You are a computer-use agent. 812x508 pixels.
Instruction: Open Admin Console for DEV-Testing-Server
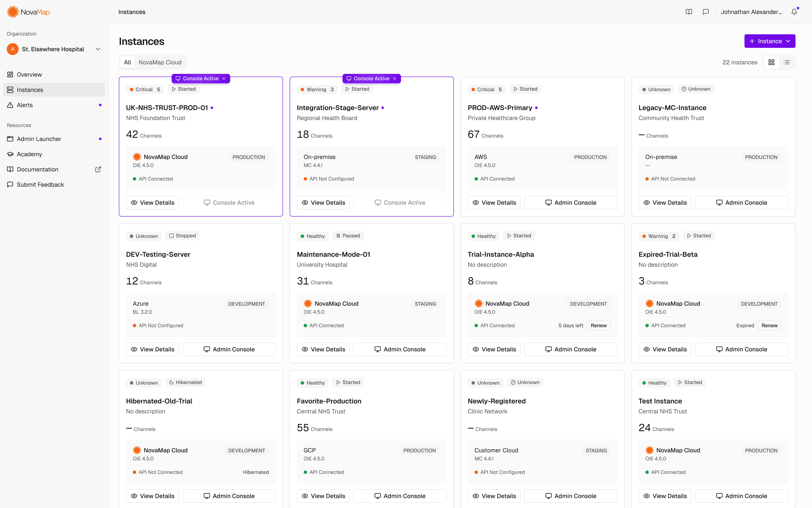(x=229, y=349)
